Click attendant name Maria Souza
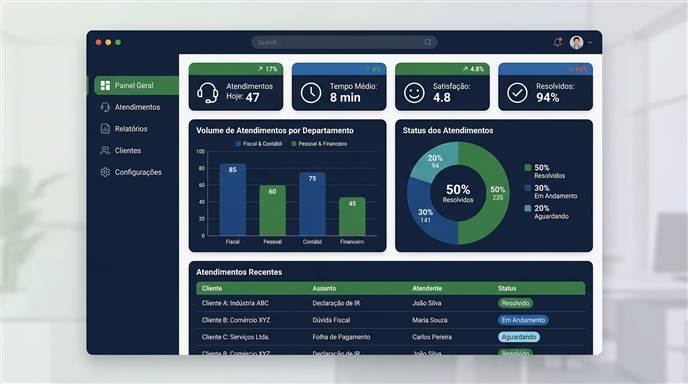This screenshot has height=384, width=688. pyautogui.click(x=430, y=320)
